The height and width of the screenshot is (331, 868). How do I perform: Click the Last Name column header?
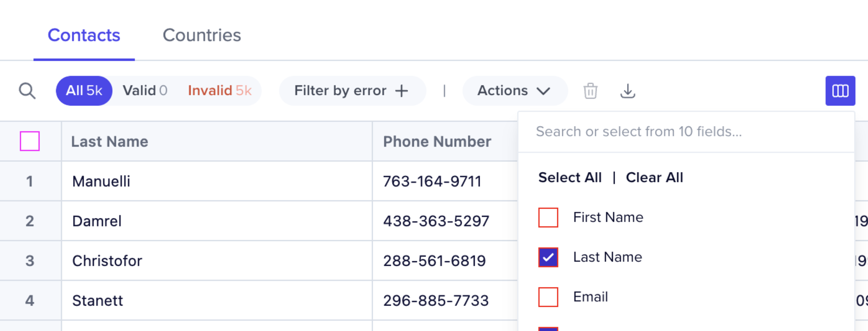click(110, 142)
